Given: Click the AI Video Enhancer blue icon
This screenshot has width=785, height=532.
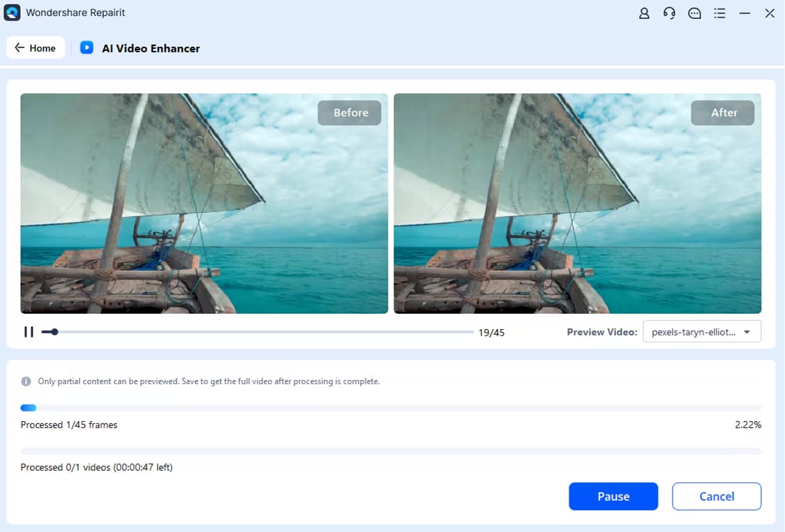Looking at the screenshot, I should 87,47.
